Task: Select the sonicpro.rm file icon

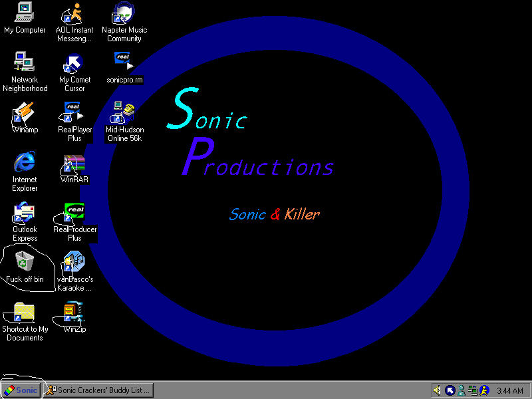Action: tap(124, 63)
